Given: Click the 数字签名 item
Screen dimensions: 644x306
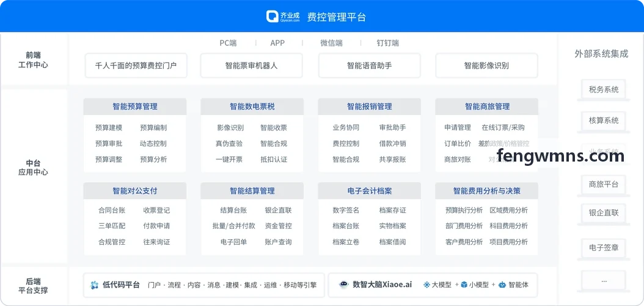Looking at the screenshot, I should [346, 210].
